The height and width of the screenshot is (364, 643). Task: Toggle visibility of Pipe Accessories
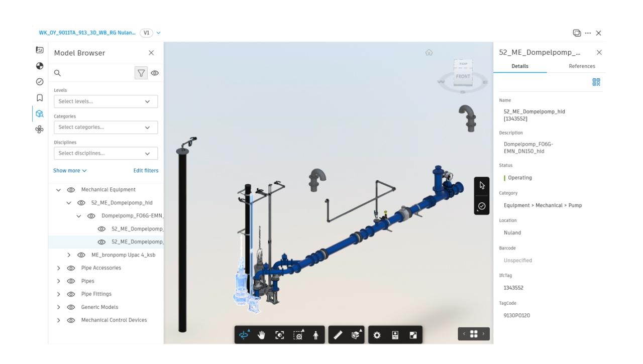pyautogui.click(x=71, y=268)
